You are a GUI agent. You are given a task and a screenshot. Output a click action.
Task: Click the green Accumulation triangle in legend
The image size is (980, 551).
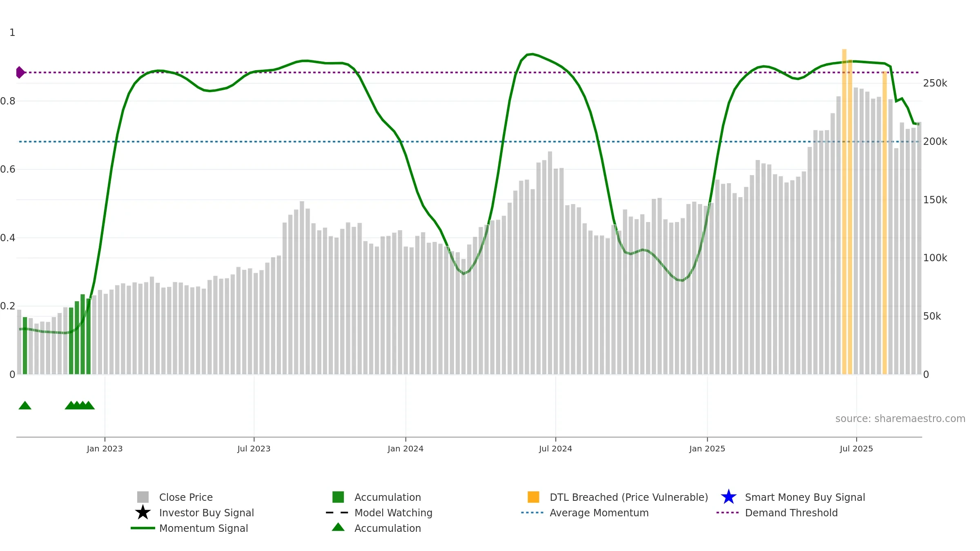[338, 527]
